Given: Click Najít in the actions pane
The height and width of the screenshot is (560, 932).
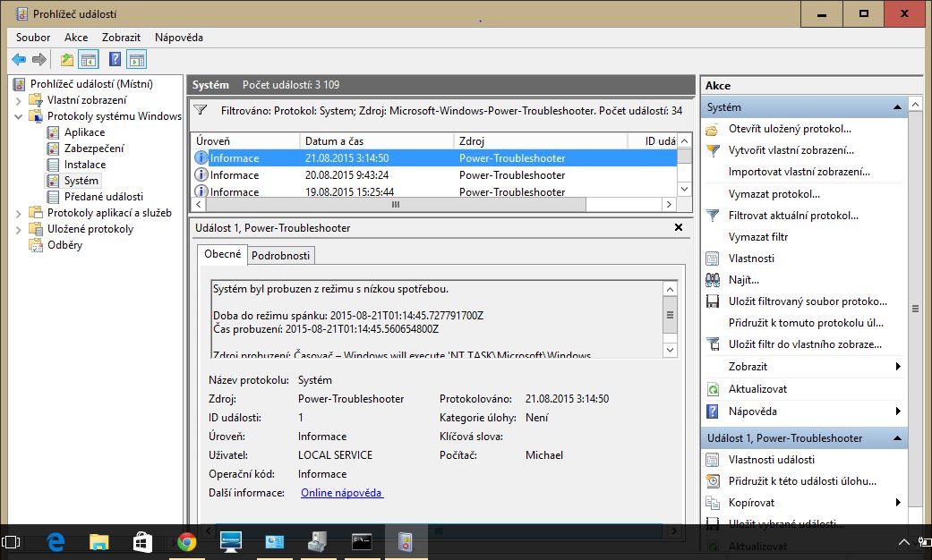Looking at the screenshot, I should click(743, 280).
